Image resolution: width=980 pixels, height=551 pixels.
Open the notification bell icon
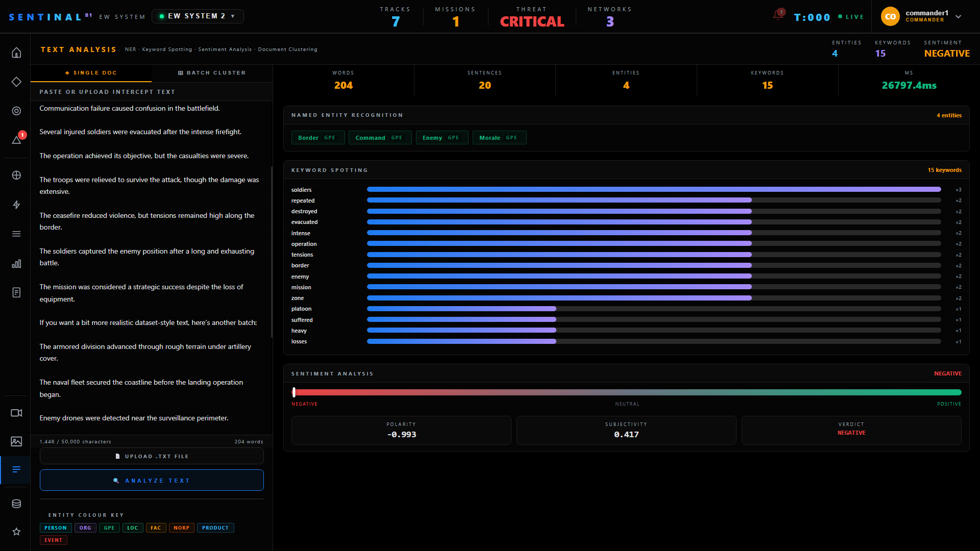coord(778,15)
